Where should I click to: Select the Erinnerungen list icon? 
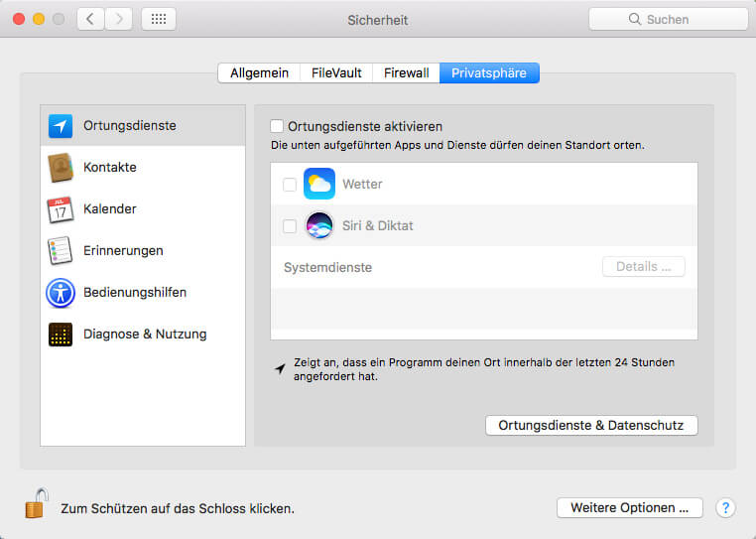pos(61,251)
